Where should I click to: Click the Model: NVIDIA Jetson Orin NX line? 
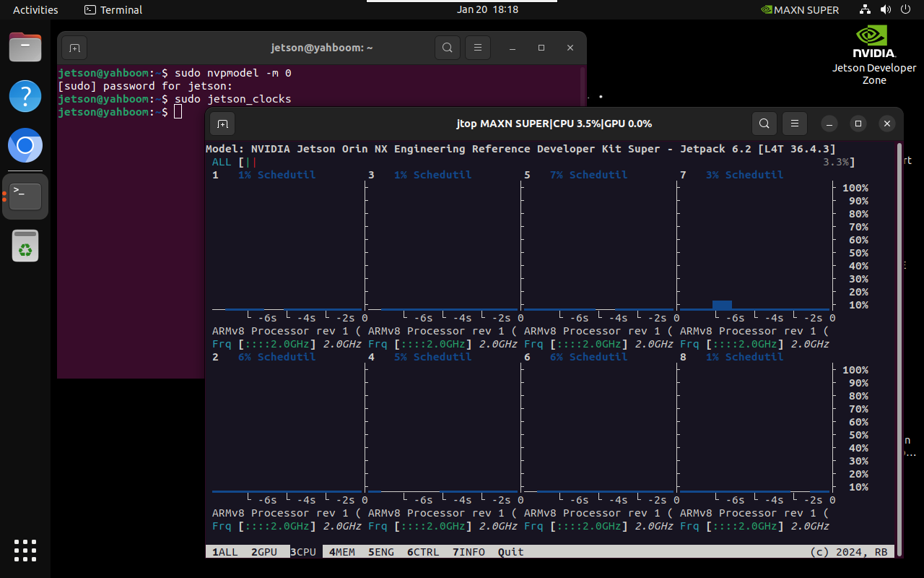(520, 149)
